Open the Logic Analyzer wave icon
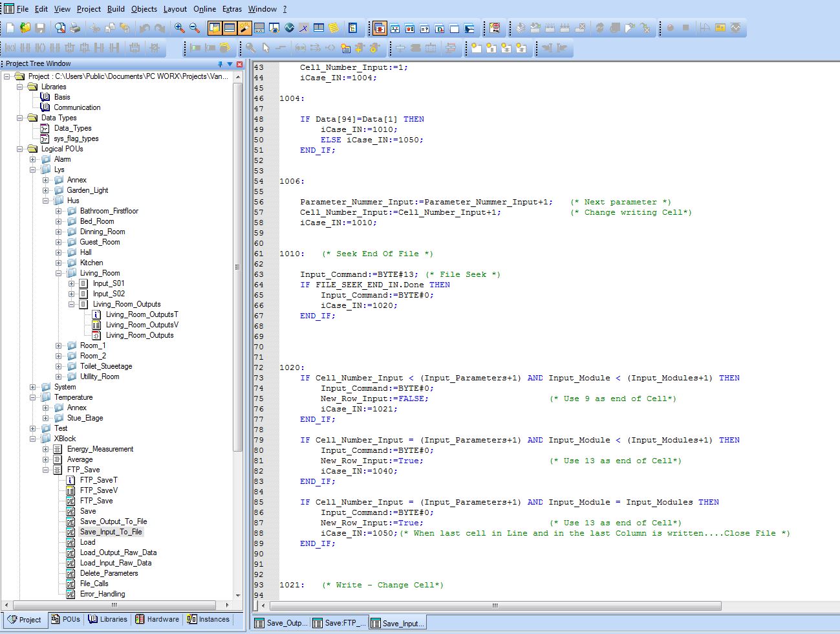This screenshot has width=840, height=634. pos(289,28)
